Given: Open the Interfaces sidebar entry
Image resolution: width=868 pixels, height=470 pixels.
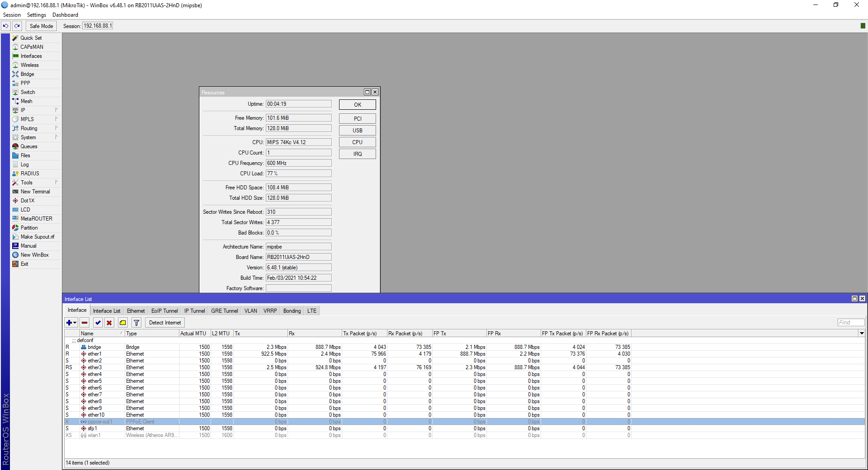Looking at the screenshot, I should pyautogui.click(x=36, y=56).
